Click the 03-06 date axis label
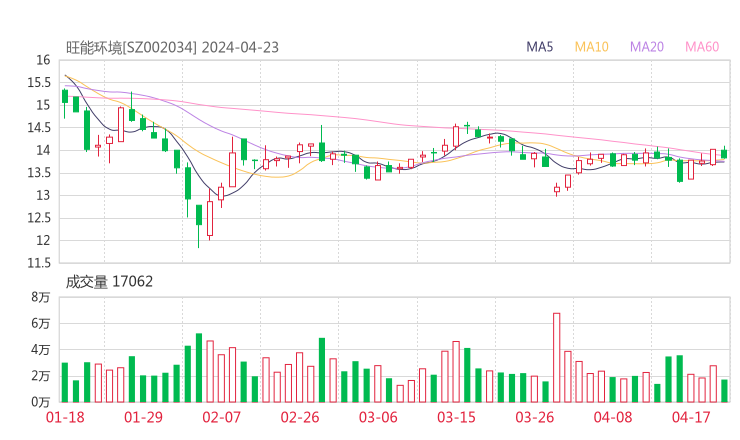The image size is (740, 440). [378, 417]
